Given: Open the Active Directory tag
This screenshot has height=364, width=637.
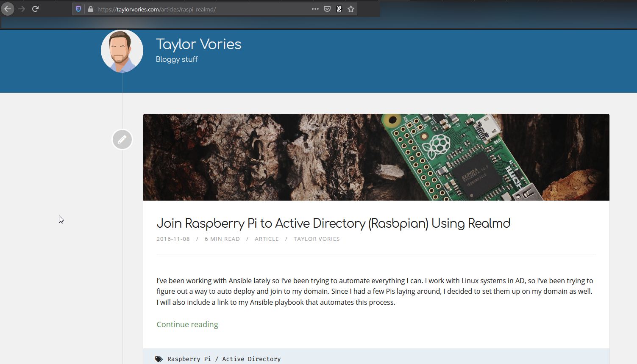Looking at the screenshot, I should tap(251, 358).
